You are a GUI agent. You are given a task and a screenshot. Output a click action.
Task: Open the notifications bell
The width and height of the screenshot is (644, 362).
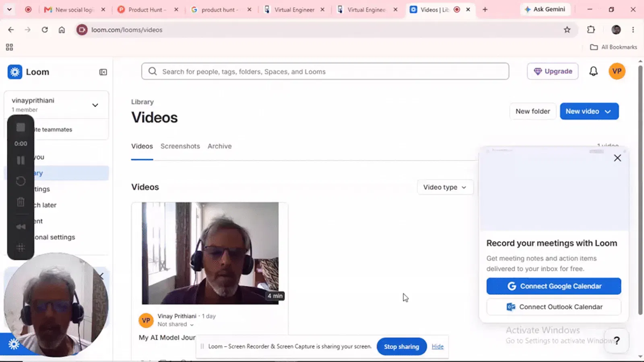(593, 71)
